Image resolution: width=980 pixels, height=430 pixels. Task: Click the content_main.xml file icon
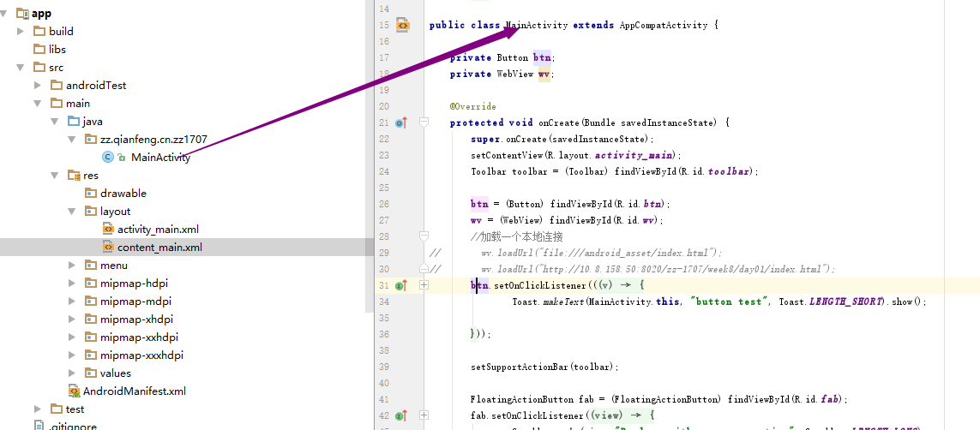[107, 248]
